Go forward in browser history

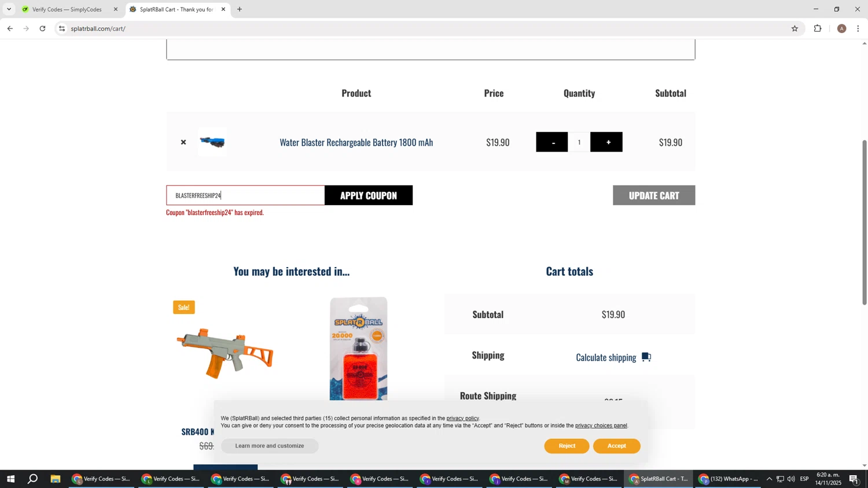point(26,28)
